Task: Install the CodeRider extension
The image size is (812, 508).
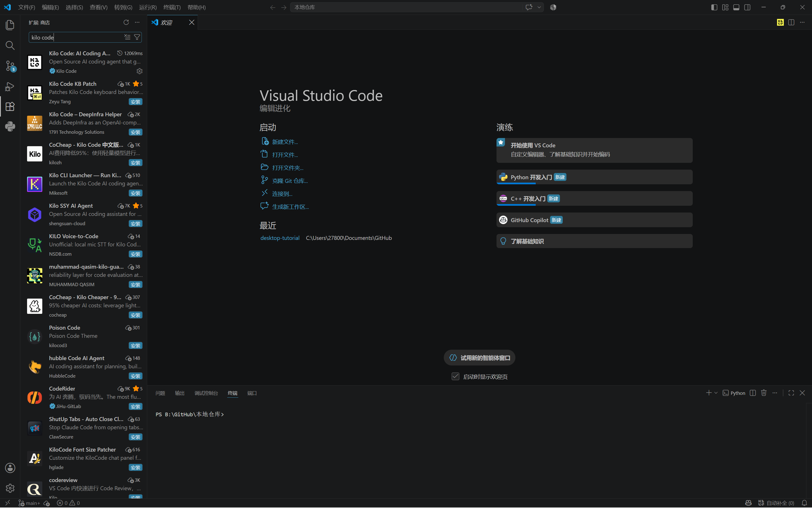Action: point(136,406)
